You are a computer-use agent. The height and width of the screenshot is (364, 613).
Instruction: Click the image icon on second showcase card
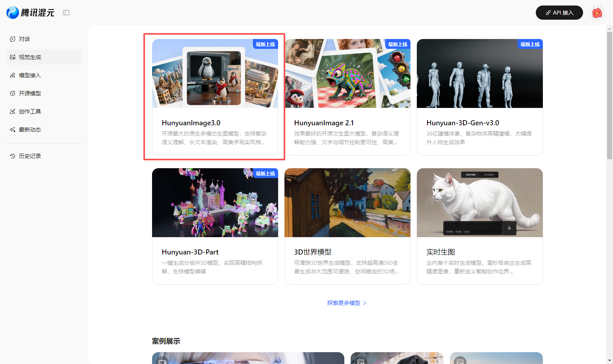click(361, 361)
